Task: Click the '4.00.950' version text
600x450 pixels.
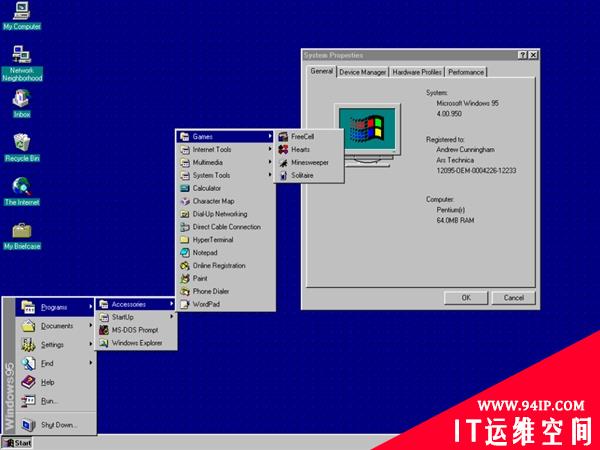Action: (x=449, y=114)
